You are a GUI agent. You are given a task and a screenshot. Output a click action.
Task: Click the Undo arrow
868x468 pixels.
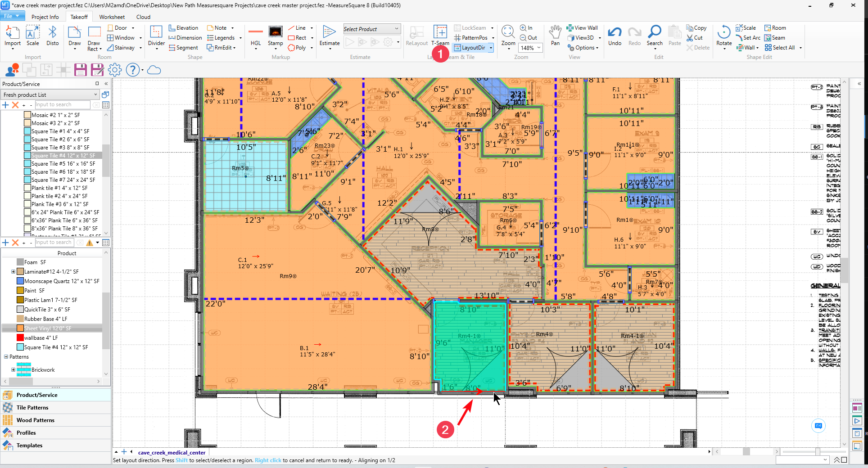615,35
